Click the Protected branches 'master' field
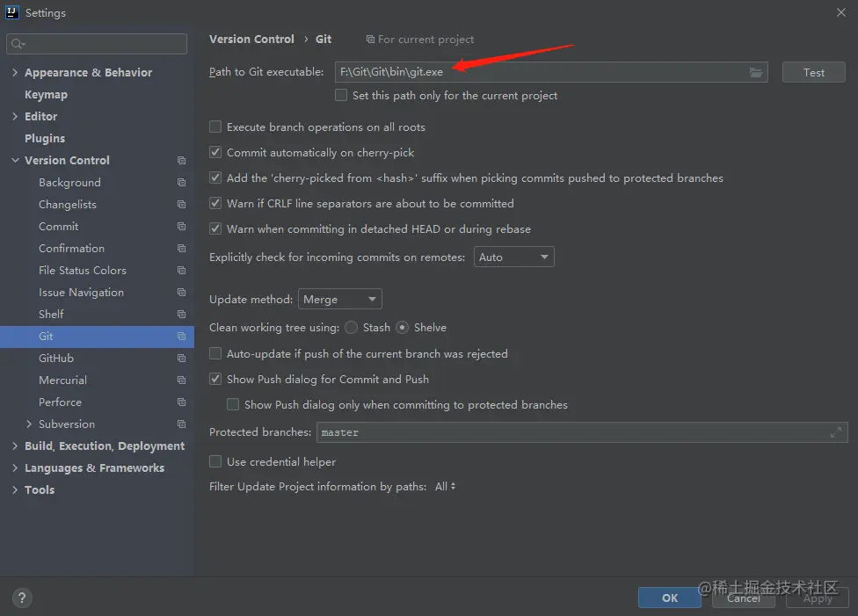 (582, 432)
